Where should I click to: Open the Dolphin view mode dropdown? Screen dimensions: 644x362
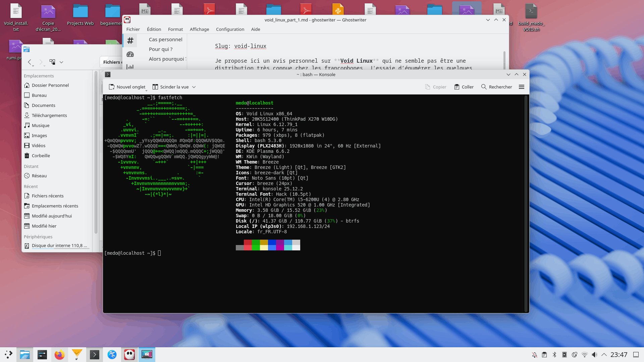tap(61, 62)
